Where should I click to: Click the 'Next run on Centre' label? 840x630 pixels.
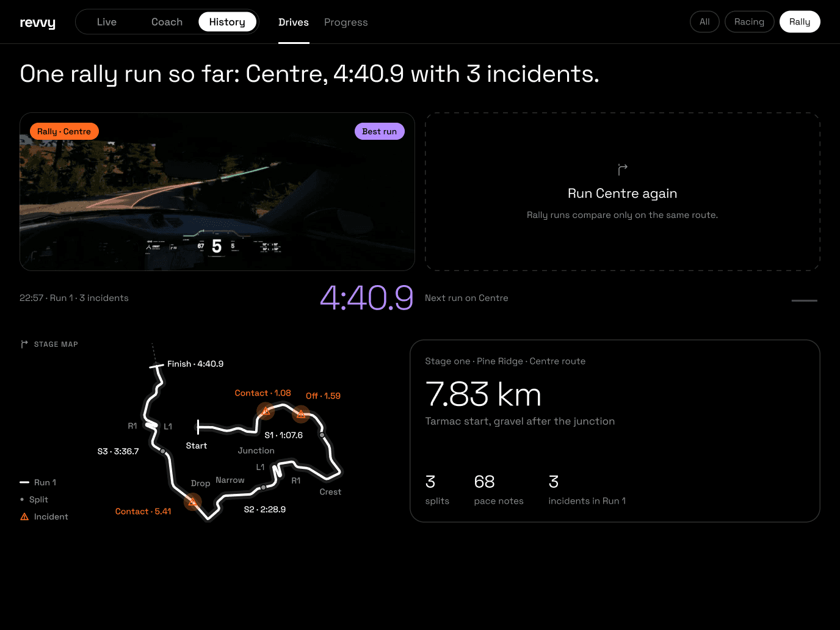tap(466, 298)
